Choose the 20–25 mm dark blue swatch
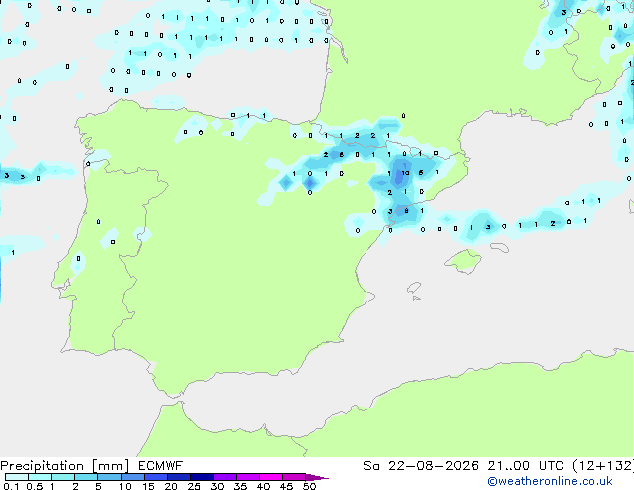Image resolution: width=634 pixels, height=490 pixels. click(x=179, y=477)
